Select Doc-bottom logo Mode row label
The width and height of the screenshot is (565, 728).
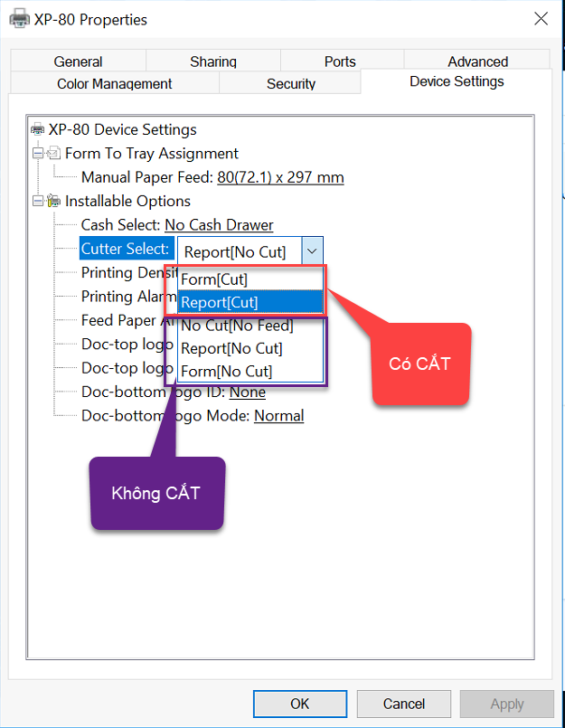tap(165, 415)
